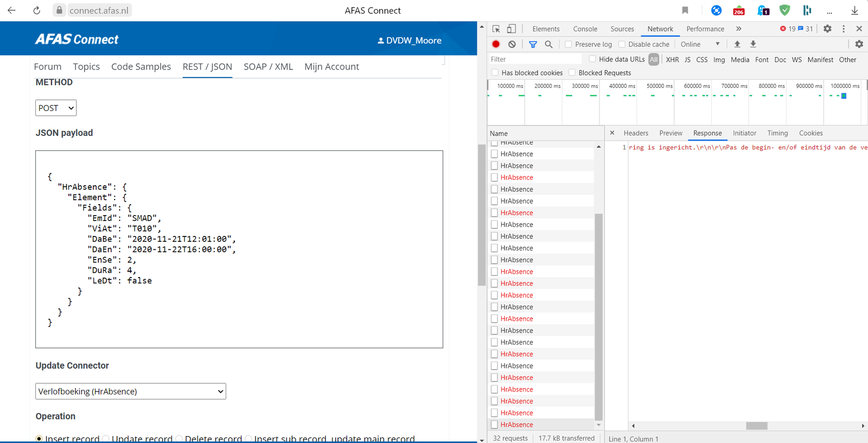Check Hide data URLs
Screen dimensions: 868x443
pos(592,59)
